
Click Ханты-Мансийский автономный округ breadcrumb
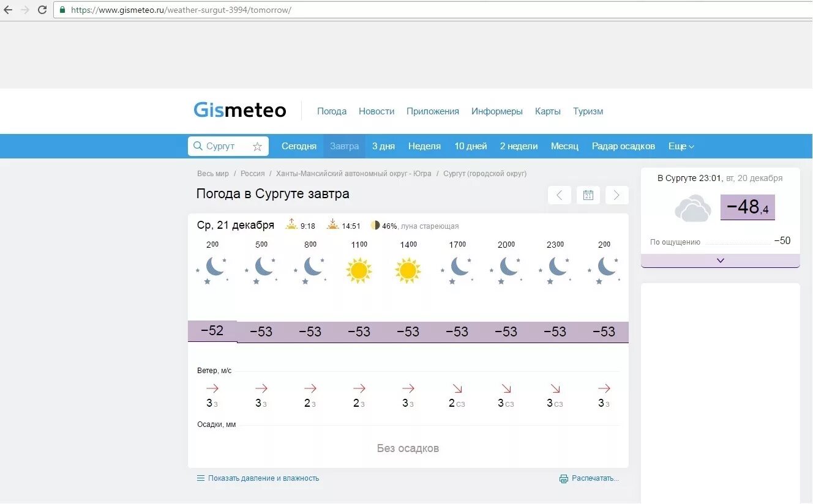coord(354,174)
